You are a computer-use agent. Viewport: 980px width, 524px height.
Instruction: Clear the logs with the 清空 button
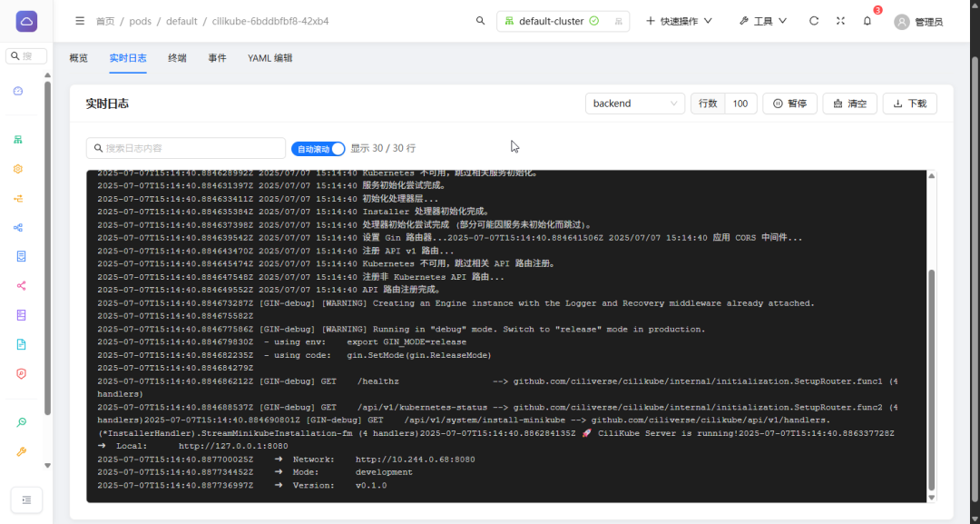[849, 103]
